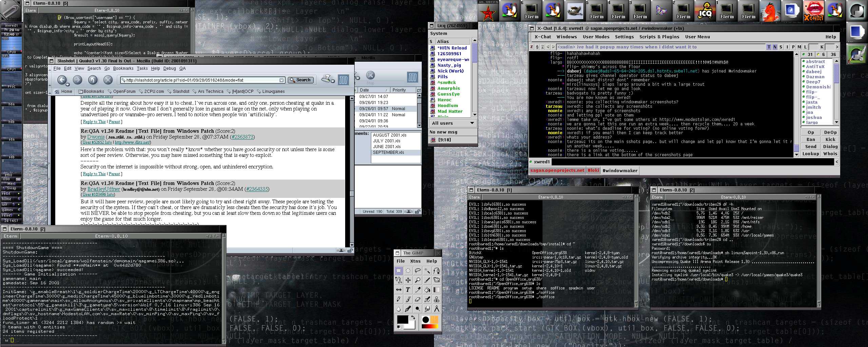Choose the Free Select lasso tool in GIMP

point(418,270)
